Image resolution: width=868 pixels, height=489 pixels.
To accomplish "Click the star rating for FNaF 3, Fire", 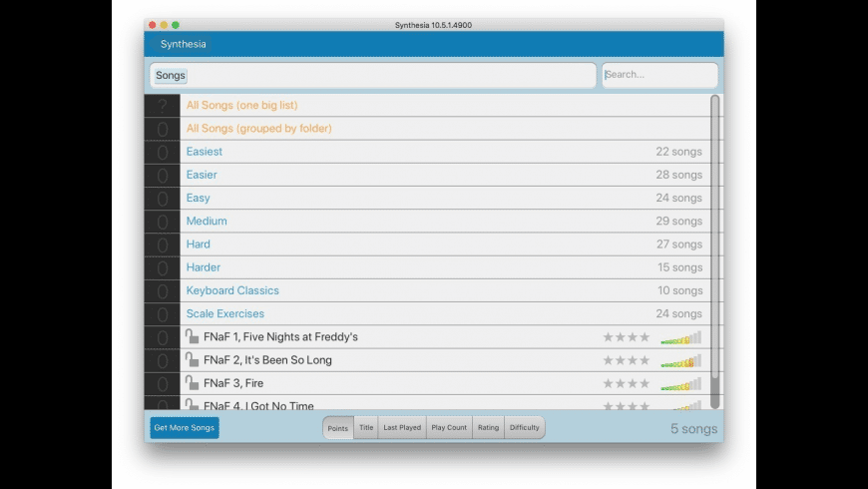I will (627, 383).
